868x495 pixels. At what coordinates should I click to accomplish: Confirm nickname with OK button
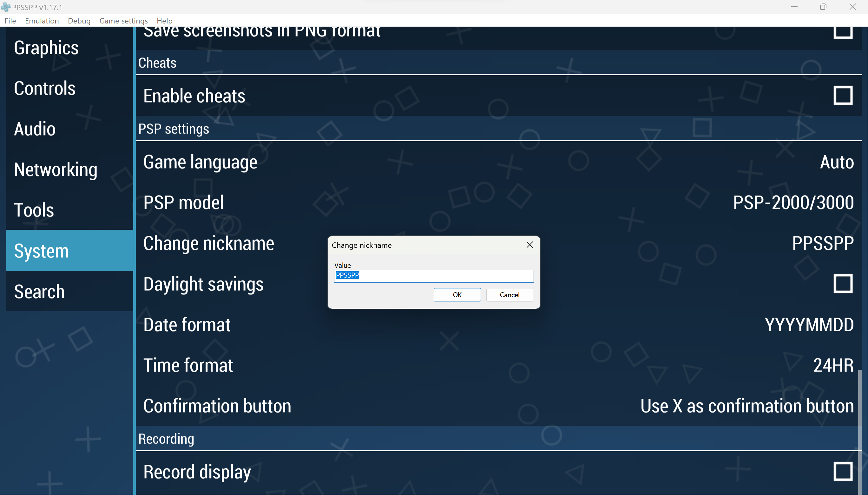point(457,295)
